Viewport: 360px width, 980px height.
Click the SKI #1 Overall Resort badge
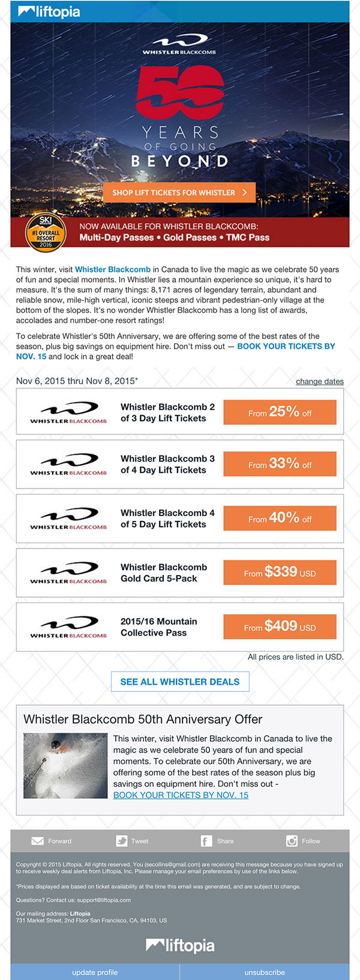tap(46, 232)
